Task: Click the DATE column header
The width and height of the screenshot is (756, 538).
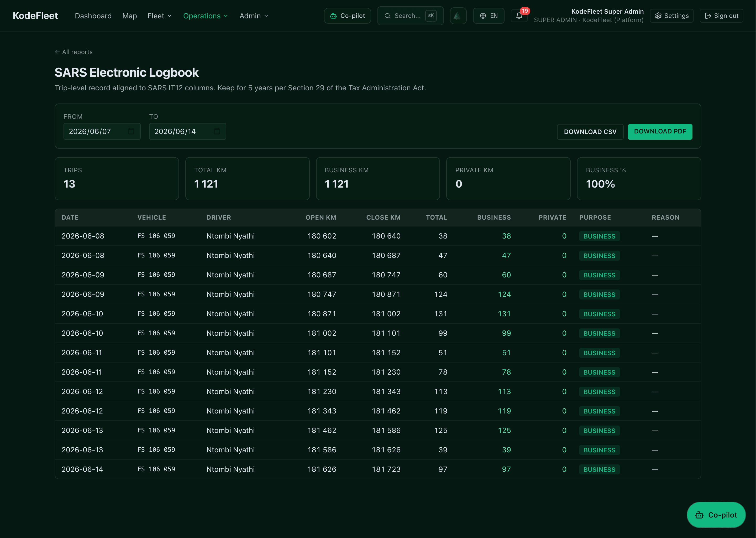Action: 70,217
